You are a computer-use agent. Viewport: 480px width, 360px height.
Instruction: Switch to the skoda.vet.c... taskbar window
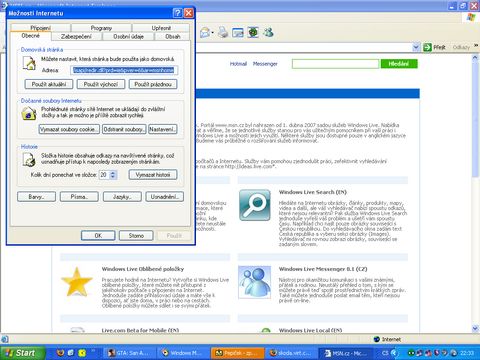(291, 353)
